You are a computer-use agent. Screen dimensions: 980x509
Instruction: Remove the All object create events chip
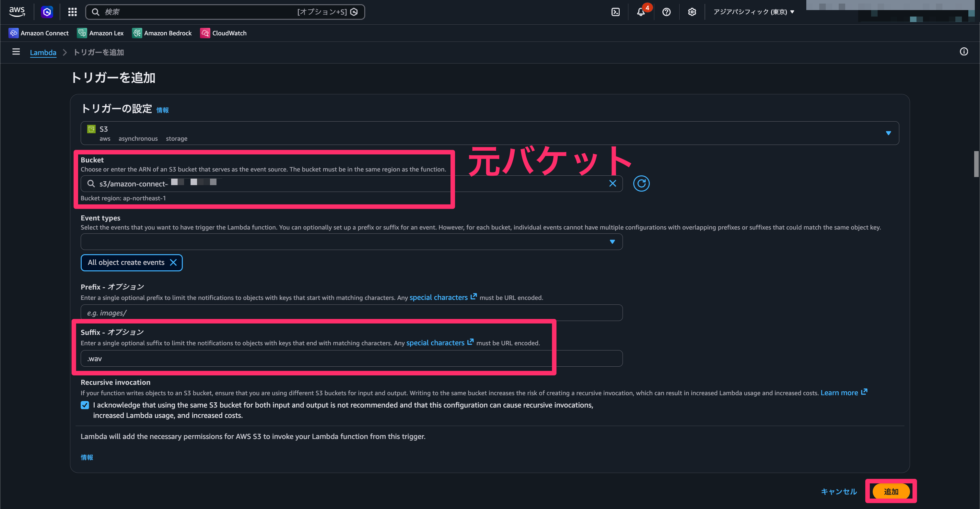click(x=173, y=262)
